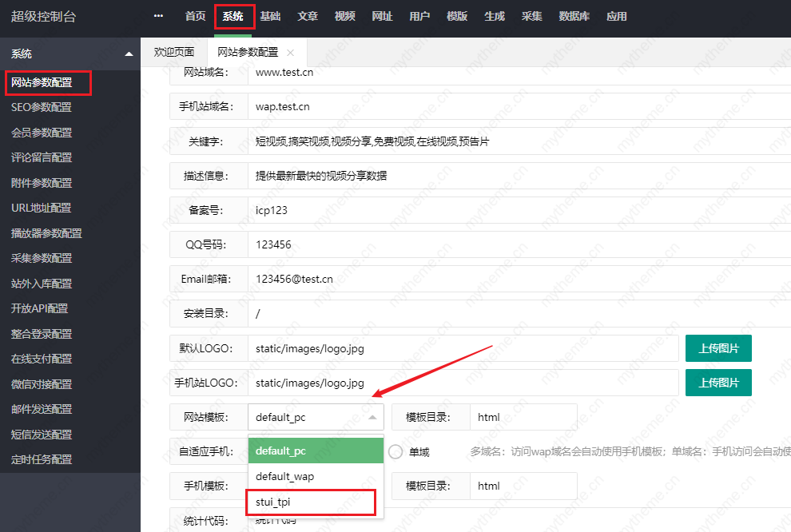791x532 pixels.
Task: Click 上传图片 button beside 默认LOGO
Action: [717, 348]
